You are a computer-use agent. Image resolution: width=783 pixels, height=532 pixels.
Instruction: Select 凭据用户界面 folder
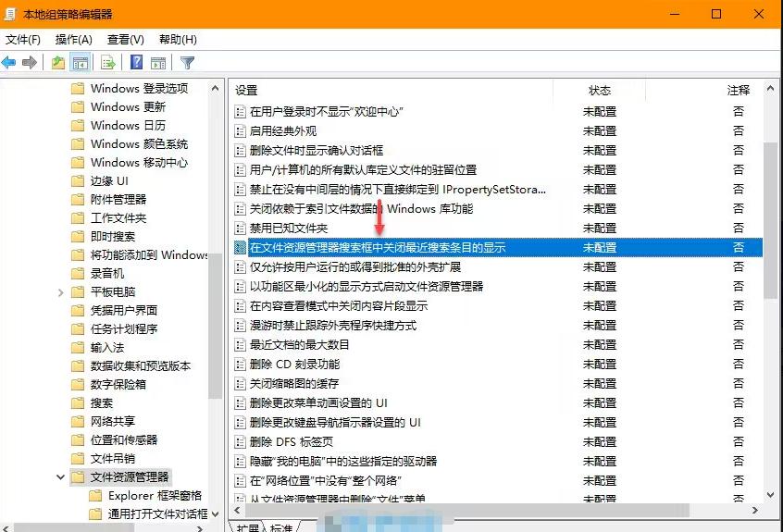pos(124,311)
